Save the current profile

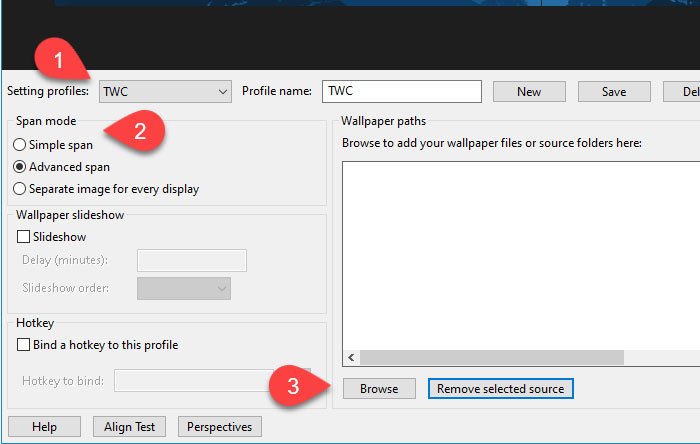[x=614, y=91]
